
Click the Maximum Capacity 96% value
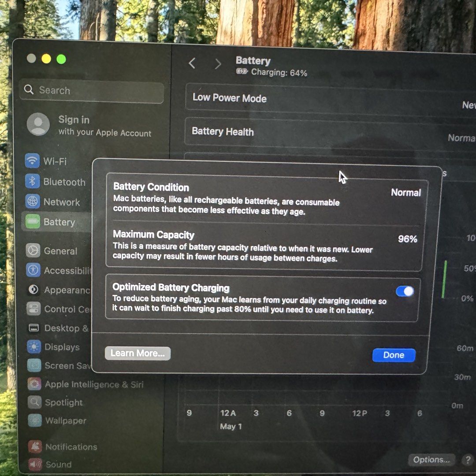[x=407, y=239]
